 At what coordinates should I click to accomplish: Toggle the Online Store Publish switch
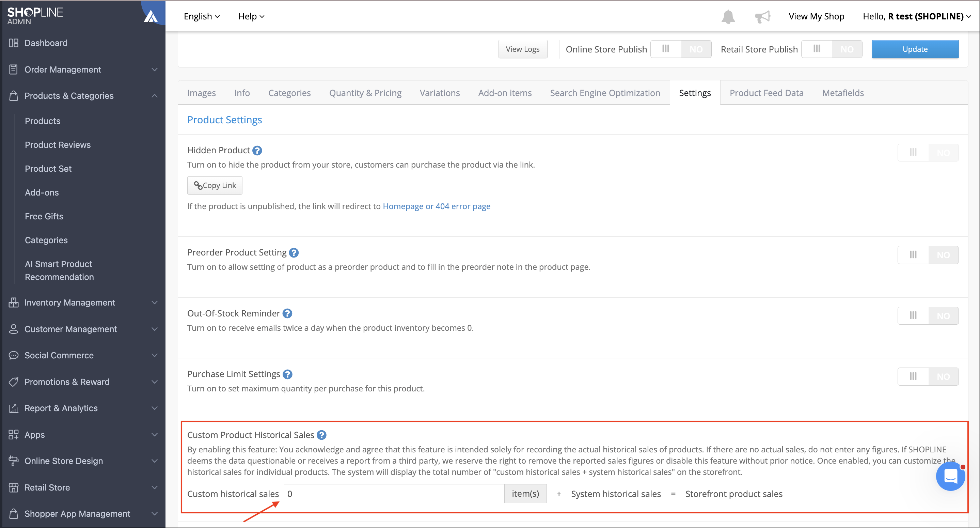coord(681,49)
